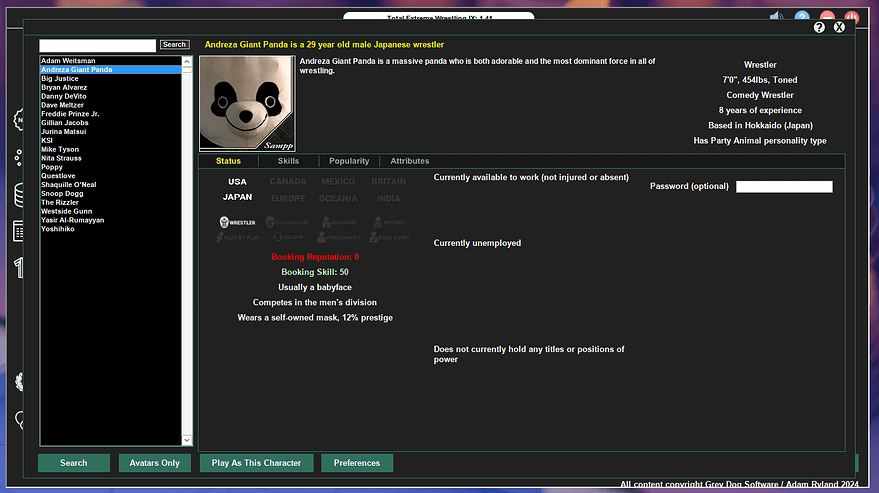Viewport: 879px width, 493px height.
Task: Select Shaquille O'Neal in character list
Action: pyautogui.click(x=110, y=185)
